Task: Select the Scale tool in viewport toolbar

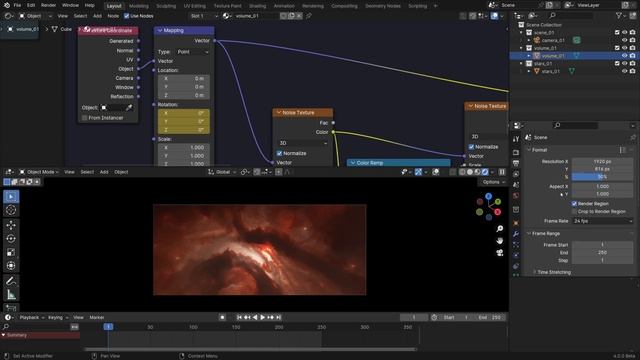Action: pyautogui.click(x=11, y=252)
